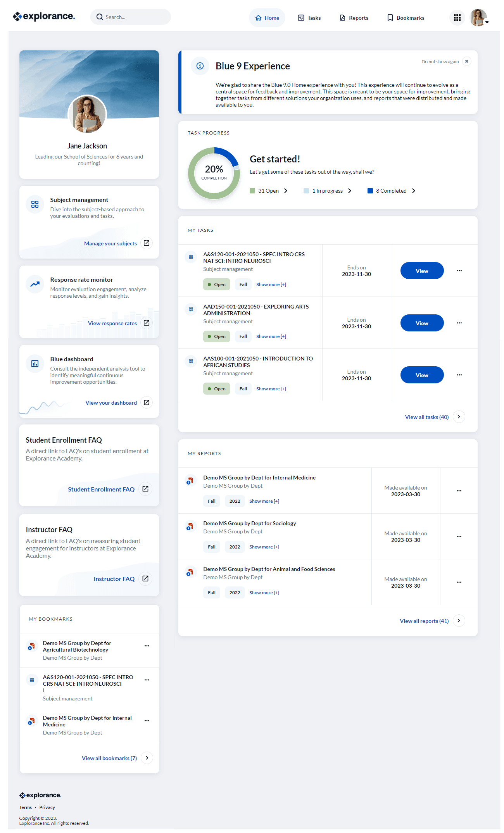View the AAS100 AFRICAN STUDIES task
This screenshot has height=833, width=504.
point(422,375)
